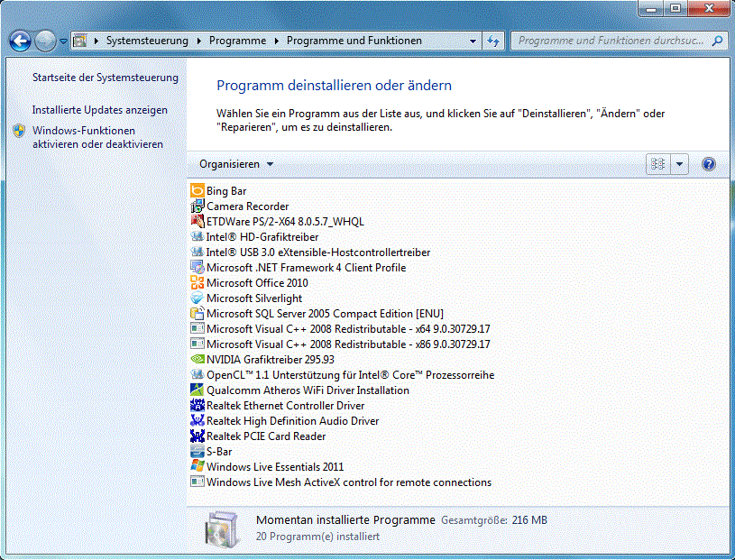
Task: Click the Windows Live Mesh ActiveX icon
Action: pyautogui.click(x=198, y=482)
